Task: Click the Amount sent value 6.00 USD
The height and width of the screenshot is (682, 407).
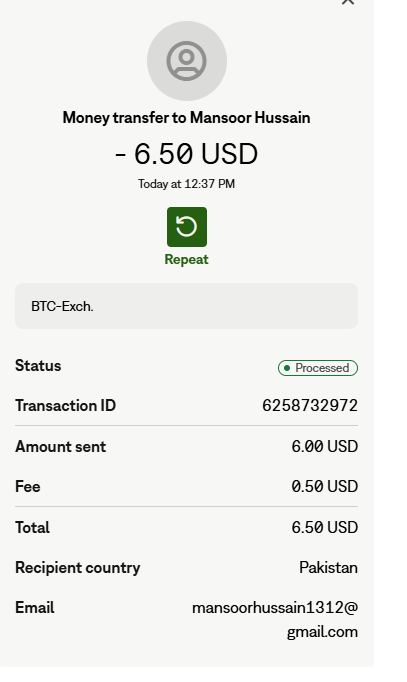Action: click(325, 447)
